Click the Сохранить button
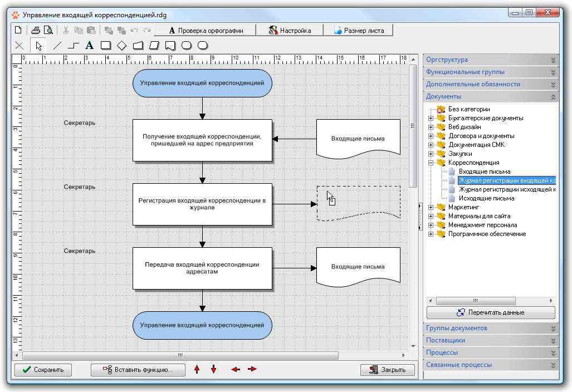The image size is (572, 392). coord(43,370)
